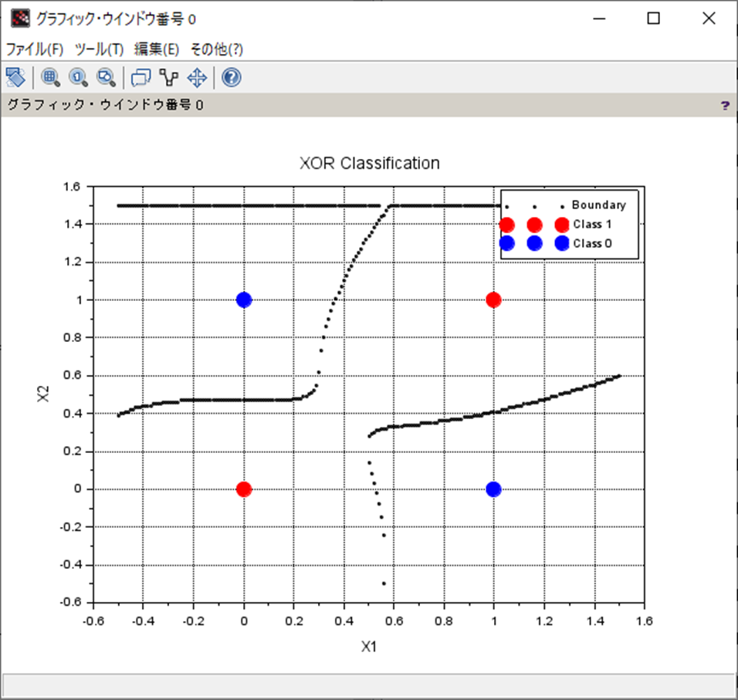Screen dimensions: 738x700
Task: Click the purple question mark in info bar
Action: pos(725,106)
